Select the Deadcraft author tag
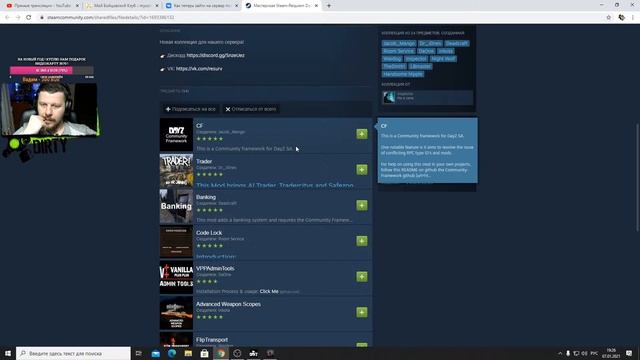Screen dimensions: 640x360 [x=456, y=43]
